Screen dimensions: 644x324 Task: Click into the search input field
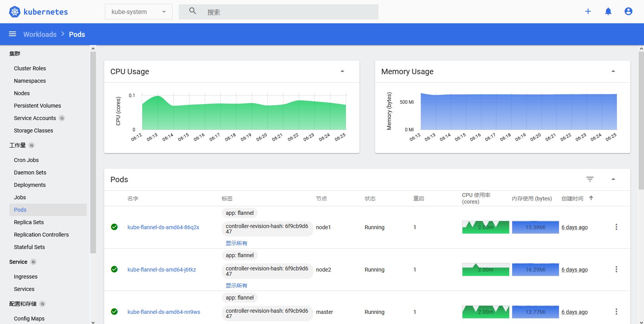click(290, 12)
